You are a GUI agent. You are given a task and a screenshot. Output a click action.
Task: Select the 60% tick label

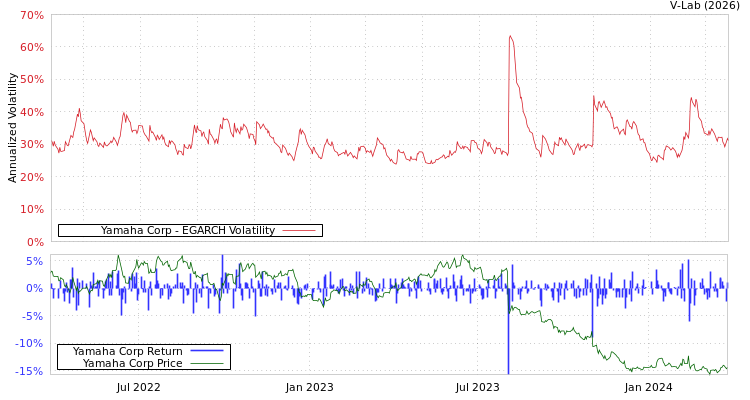(x=32, y=48)
